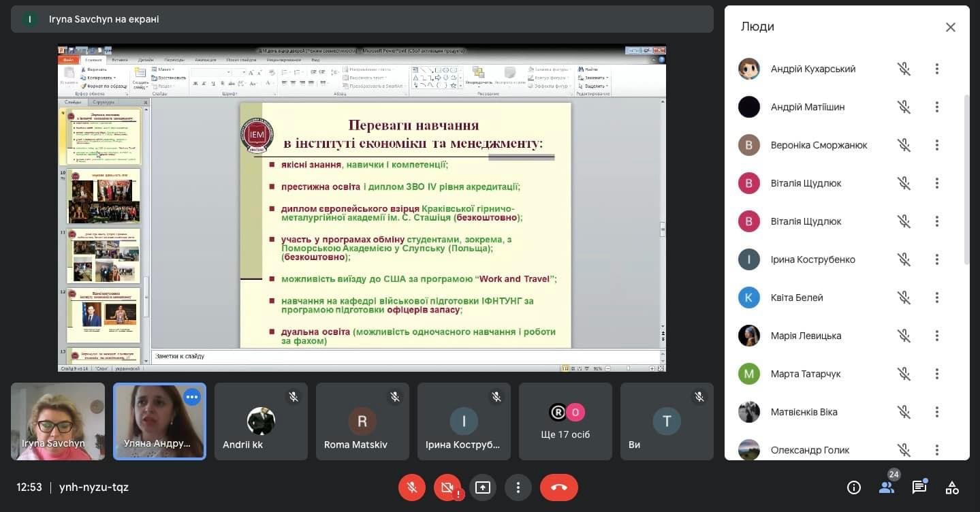
Task: Open the activities icon in Meet
Action: 951,487
